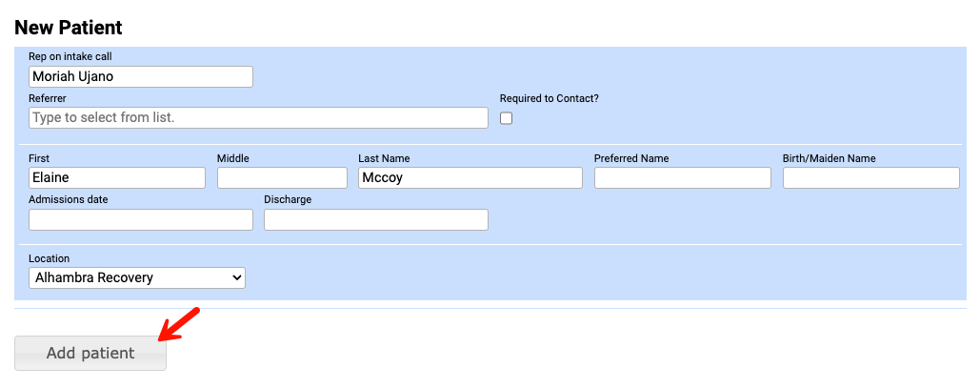Focus the Discharge date field
Screen dimensions: 980x388
(375, 219)
